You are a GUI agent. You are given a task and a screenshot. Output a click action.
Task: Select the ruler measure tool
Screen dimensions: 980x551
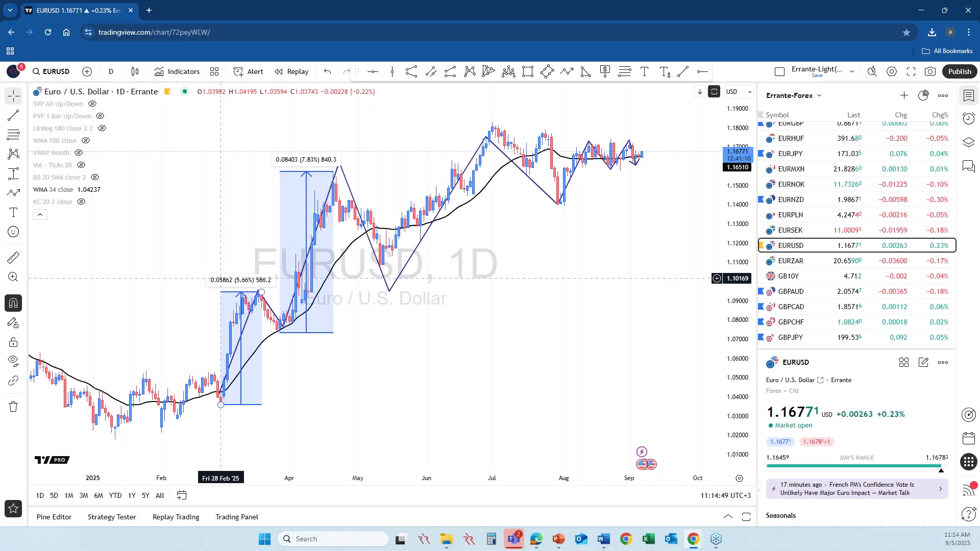13,258
